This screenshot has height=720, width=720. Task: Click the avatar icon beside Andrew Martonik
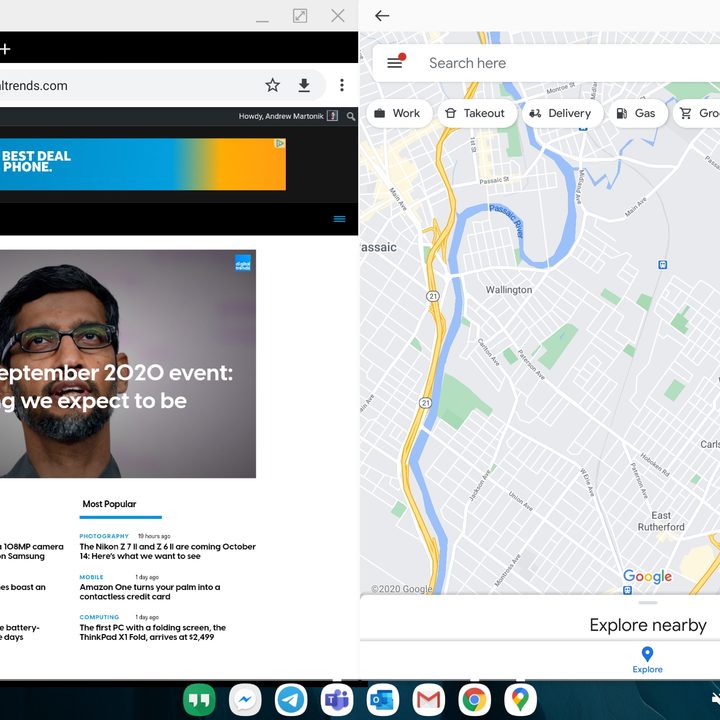[x=332, y=116]
